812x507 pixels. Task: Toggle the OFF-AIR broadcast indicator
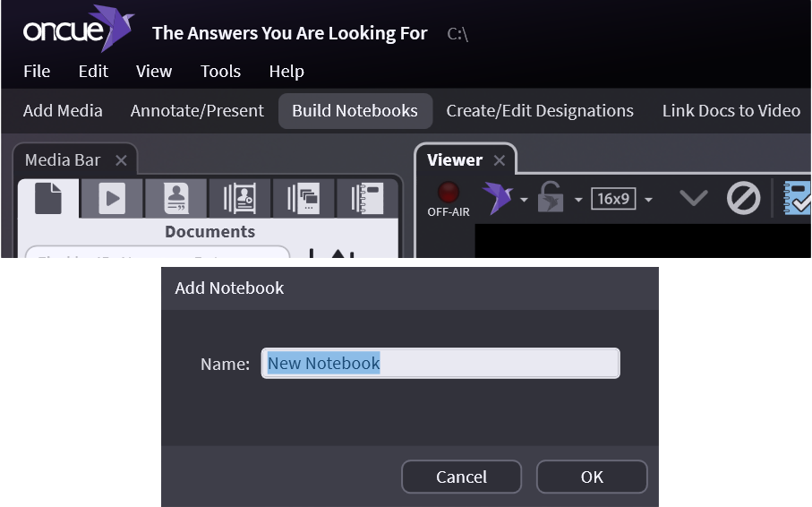click(449, 199)
